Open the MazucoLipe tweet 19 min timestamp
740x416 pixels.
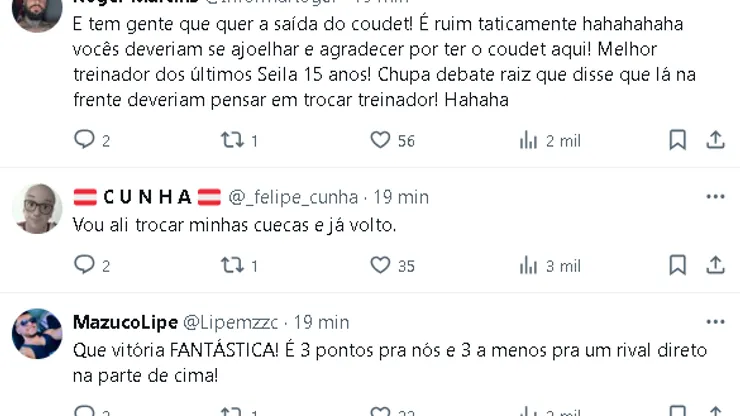(321, 322)
